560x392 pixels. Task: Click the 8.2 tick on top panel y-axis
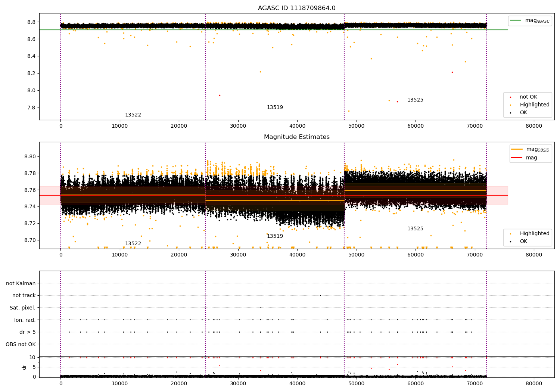pyautogui.click(x=31, y=74)
